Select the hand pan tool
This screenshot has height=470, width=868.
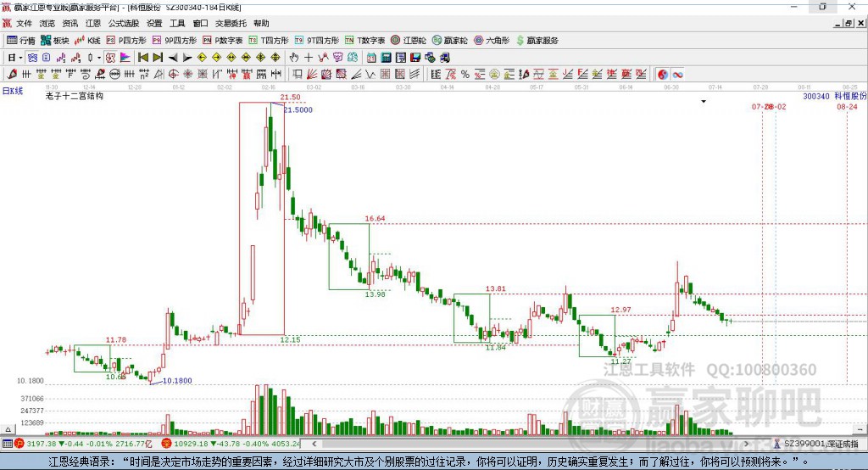click(294, 58)
